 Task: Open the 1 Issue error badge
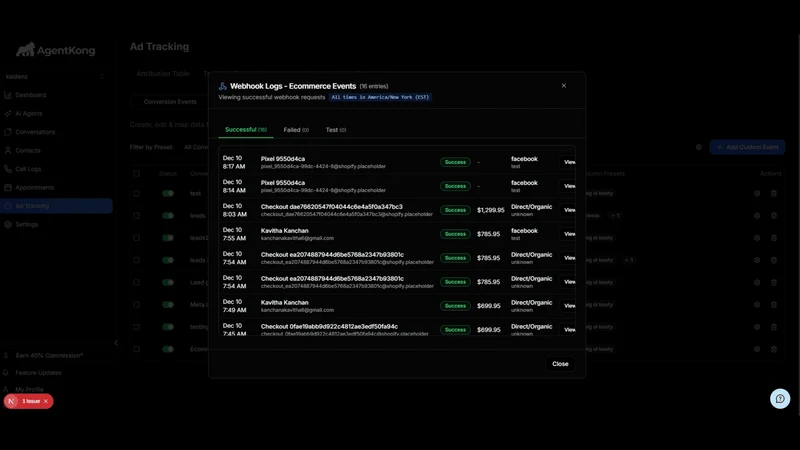(28, 401)
